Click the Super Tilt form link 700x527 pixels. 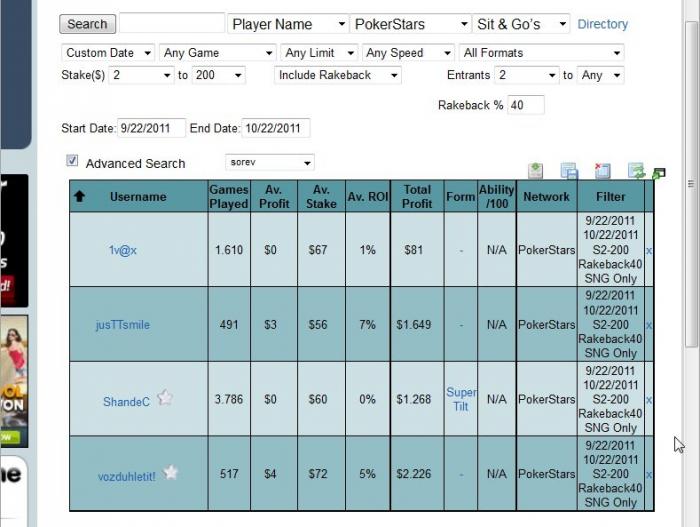[461, 399]
